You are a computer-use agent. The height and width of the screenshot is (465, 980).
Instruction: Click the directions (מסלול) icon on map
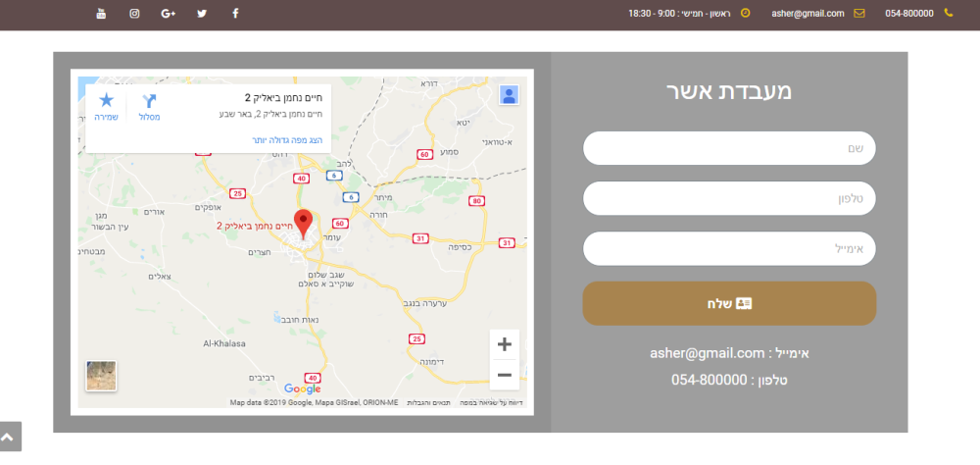pos(149,101)
